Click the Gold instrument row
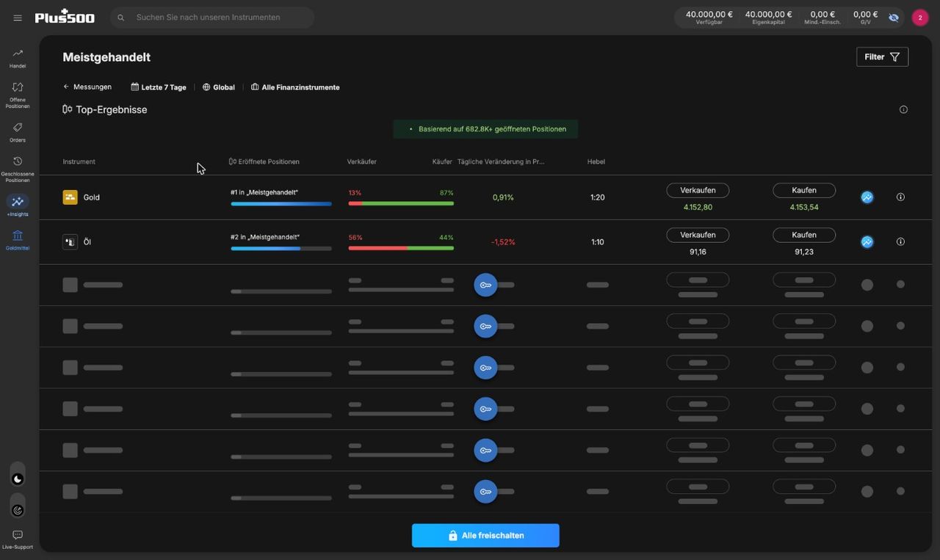The image size is (940, 560). [485, 197]
